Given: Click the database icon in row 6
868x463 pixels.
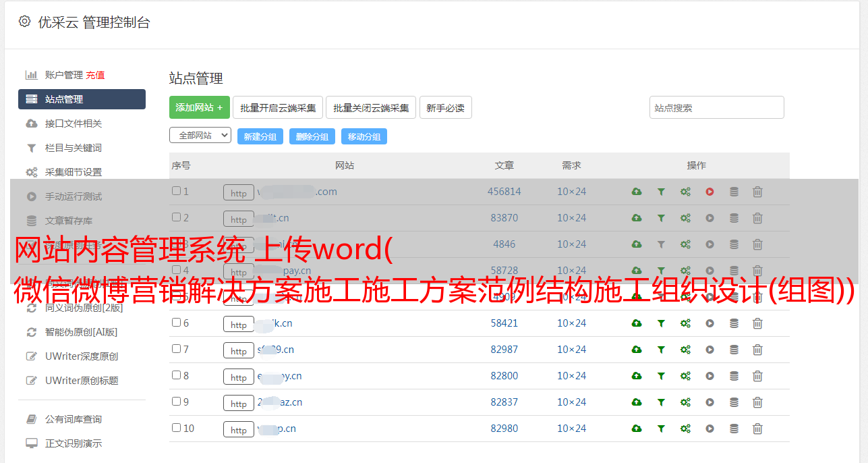Looking at the screenshot, I should [x=734, y=323].
